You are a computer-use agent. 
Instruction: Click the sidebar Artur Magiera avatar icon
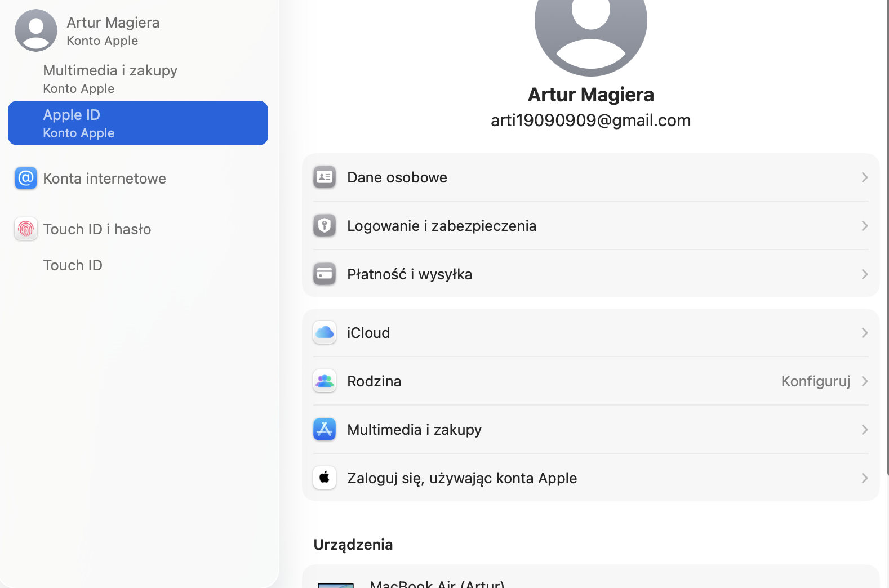point(36,30)
